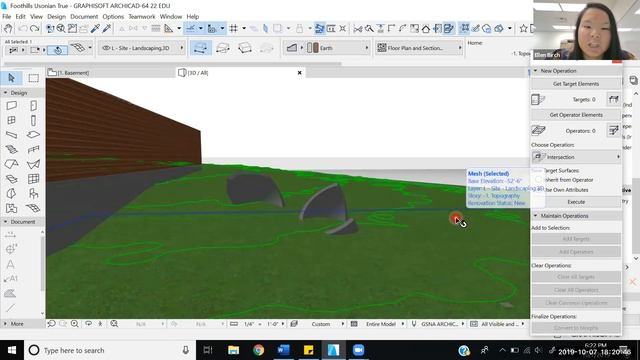
Task: Select the first mesh geometry method button
Action: (x=200, y=48)
